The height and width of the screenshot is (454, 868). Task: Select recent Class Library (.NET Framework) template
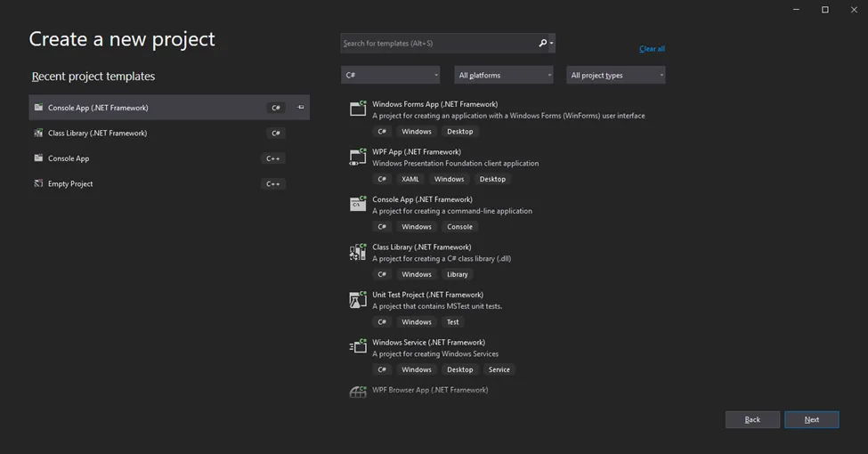click(97, 134)
